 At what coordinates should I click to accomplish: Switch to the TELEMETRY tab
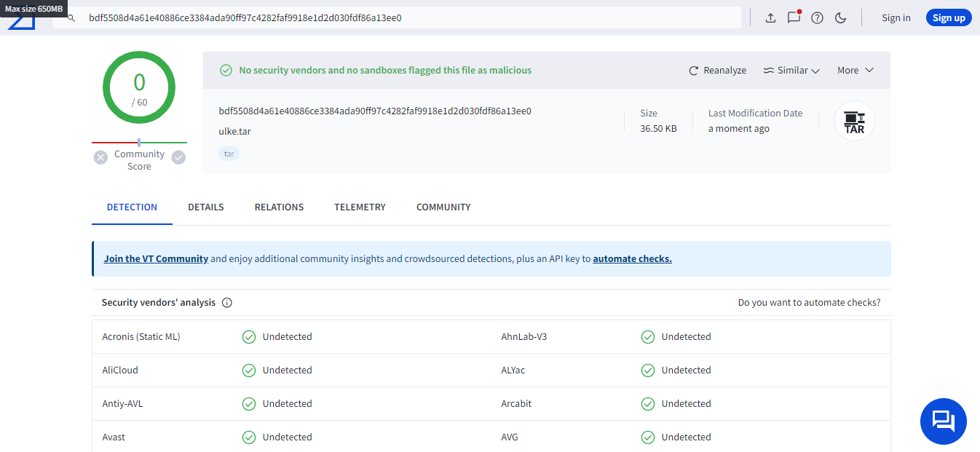point(360,207)
